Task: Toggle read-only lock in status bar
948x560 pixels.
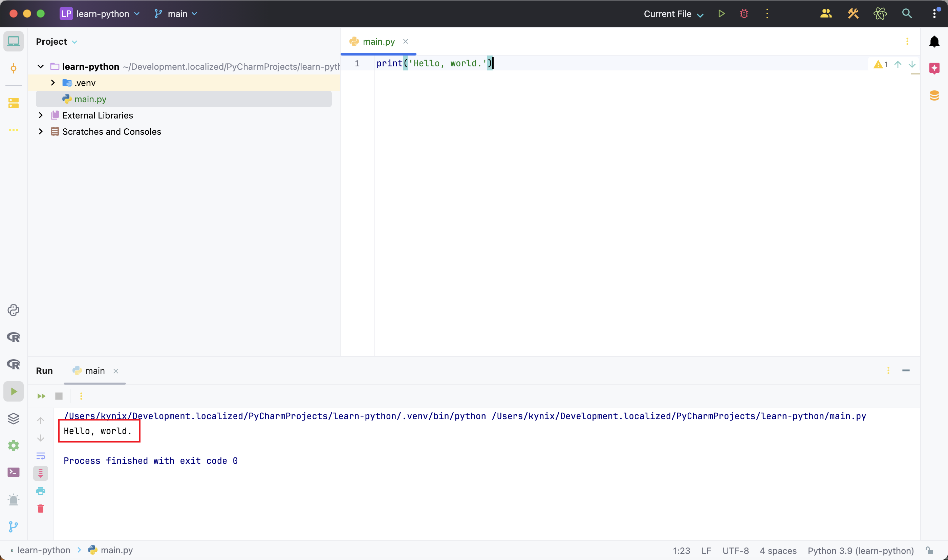Action: click(929, 551)
